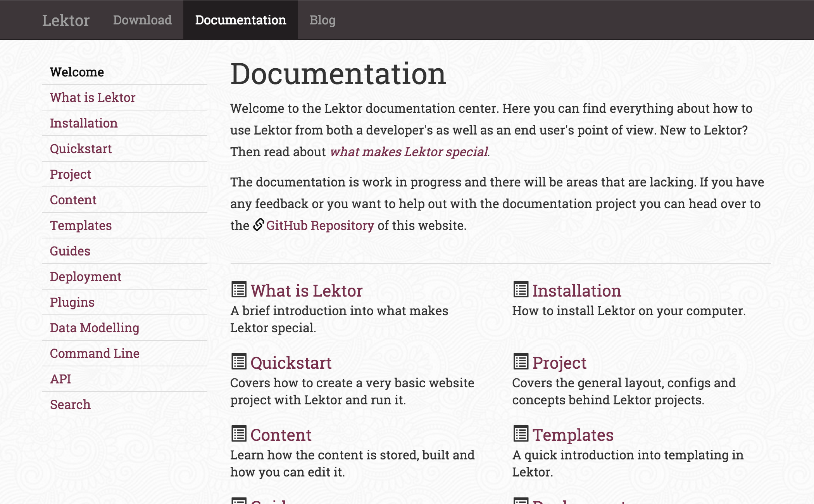Open Command Line in the sidebar
The height and width of the screenshot is (504, 814).
(125, 354)
